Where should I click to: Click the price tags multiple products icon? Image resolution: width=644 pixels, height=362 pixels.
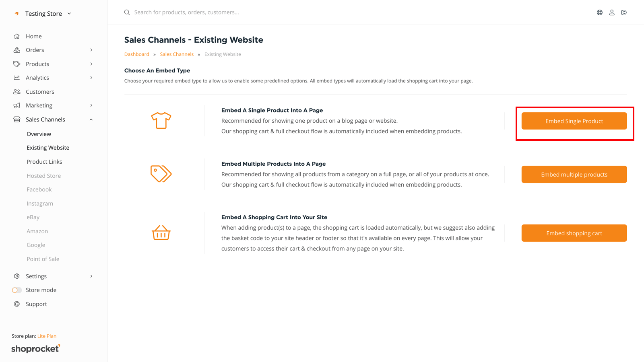161,174
